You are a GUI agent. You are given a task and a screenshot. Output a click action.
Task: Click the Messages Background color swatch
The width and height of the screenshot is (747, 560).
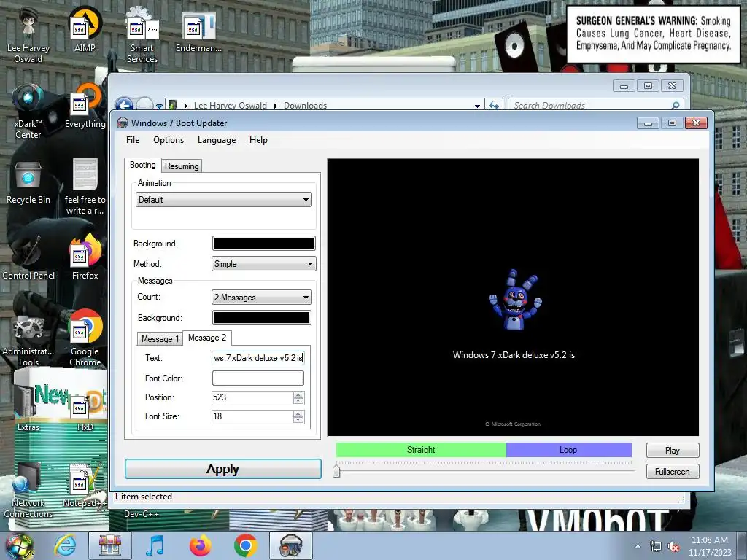click(262, 318)
